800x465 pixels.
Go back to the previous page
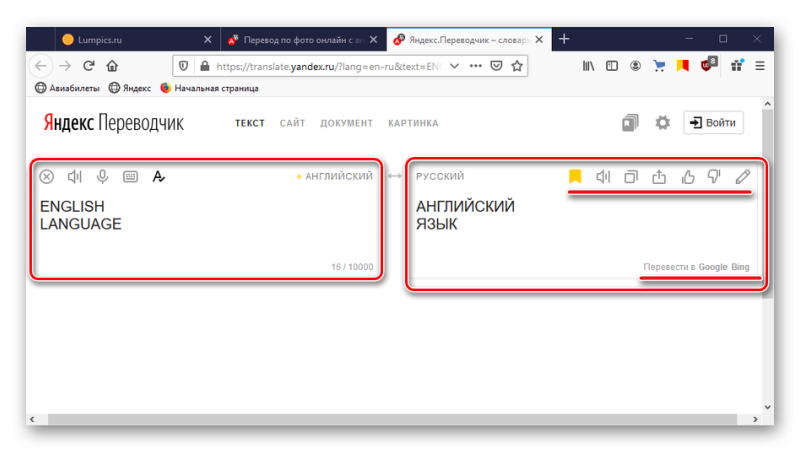tap(41, 66)
